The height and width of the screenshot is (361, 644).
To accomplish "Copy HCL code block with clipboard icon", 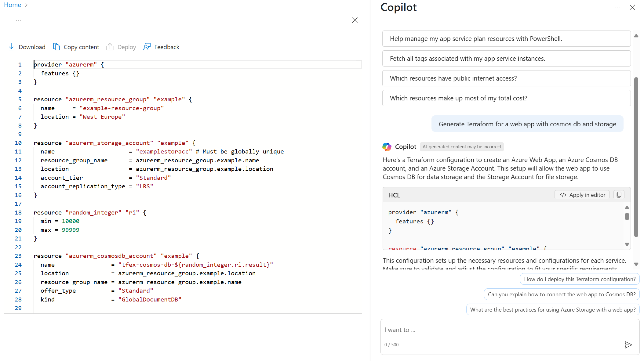I will point(619,195).
